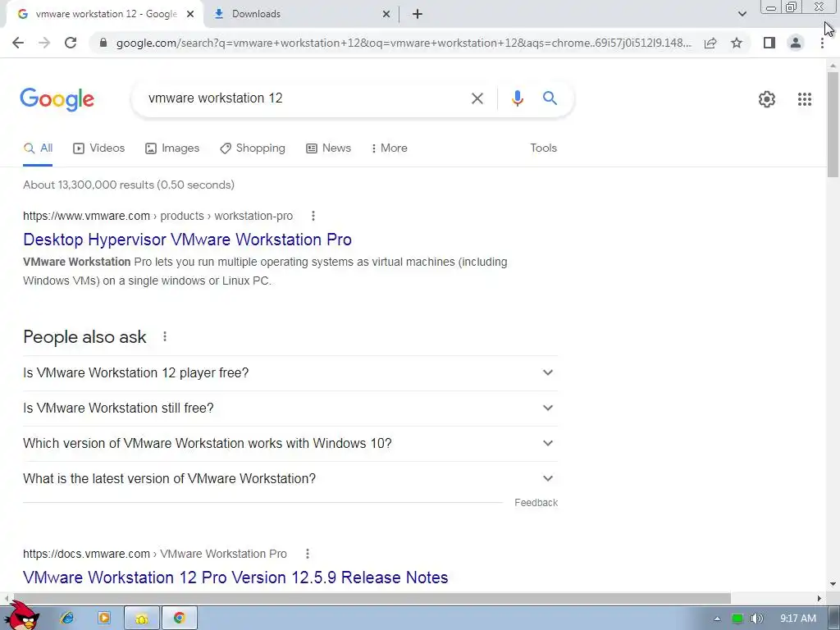This screenshot has width=840, height=630.
Task: Open the volume speaker tray icon
Action: point(756,619)
